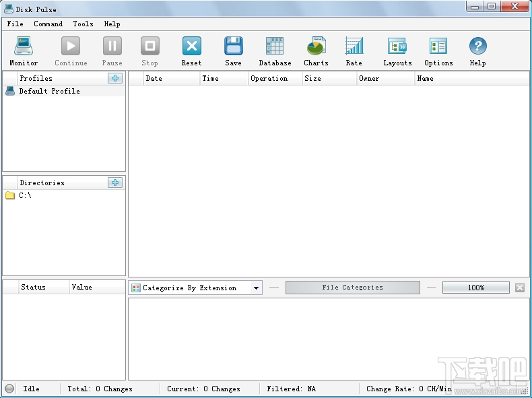Open the Layouts toolbar icon
This screenshot has width=532, height=398.
[x=397, y=46]
